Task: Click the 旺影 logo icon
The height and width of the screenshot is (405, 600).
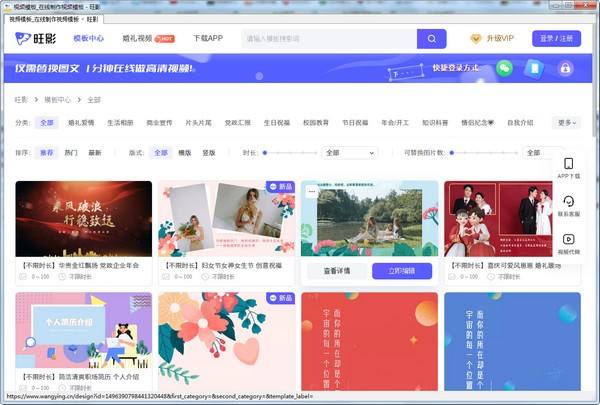Action: (24, 39)
